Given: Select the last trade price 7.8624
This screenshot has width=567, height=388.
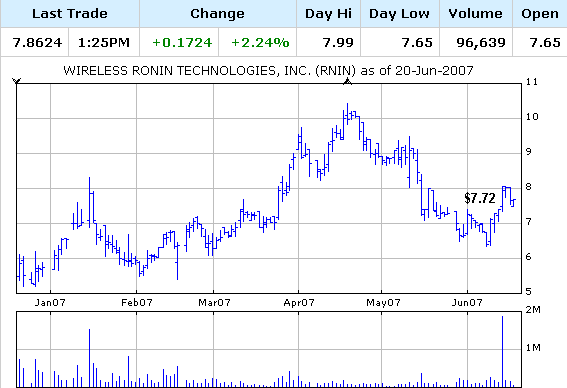Looking at the screenshot, I should 37,43.
